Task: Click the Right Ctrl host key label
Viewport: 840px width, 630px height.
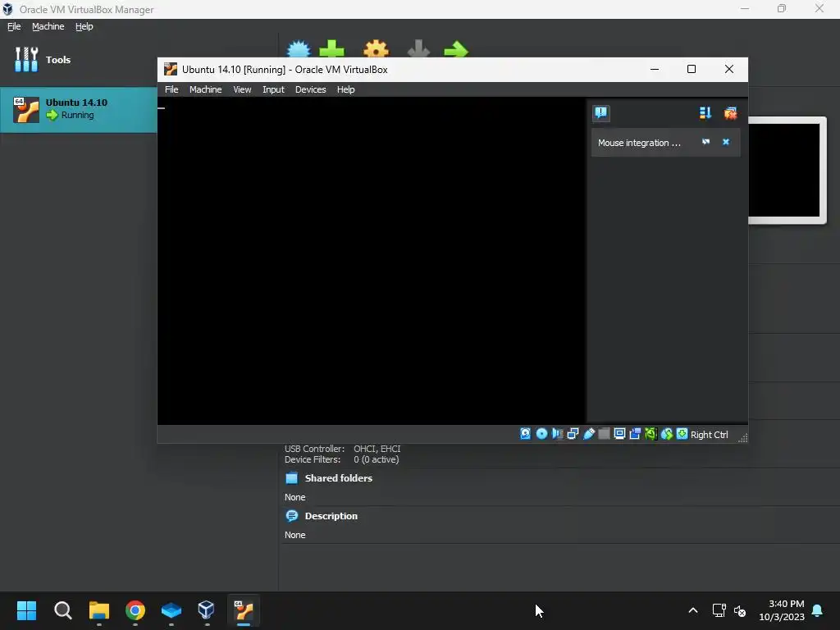Action: pyautogui.click(x=710, y=435)
